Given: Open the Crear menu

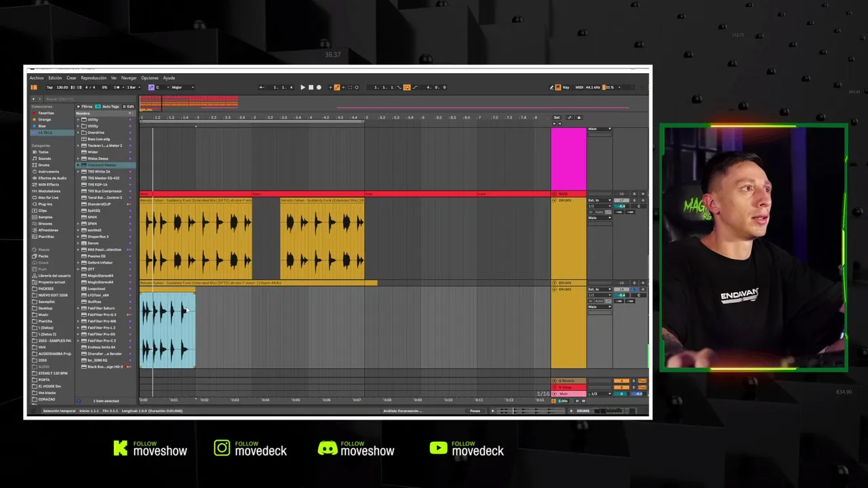Looking at the screenshot, I should pos(71,78).
